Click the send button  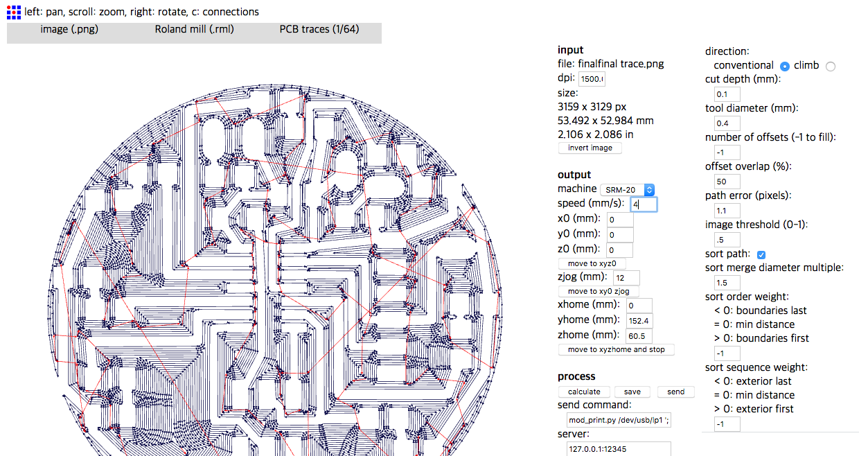coord(676,392)
